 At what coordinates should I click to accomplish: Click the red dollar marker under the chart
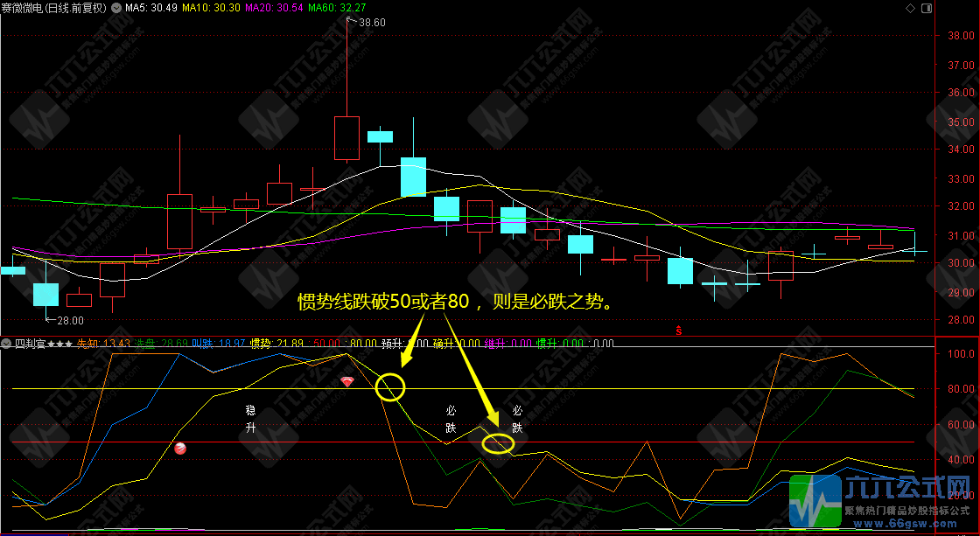click(680, 330)
